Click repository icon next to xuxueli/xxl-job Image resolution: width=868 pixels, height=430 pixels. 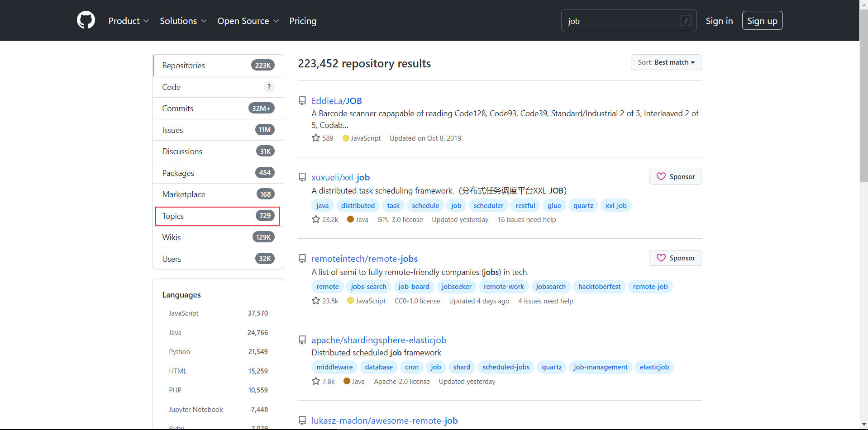(302, 177)
